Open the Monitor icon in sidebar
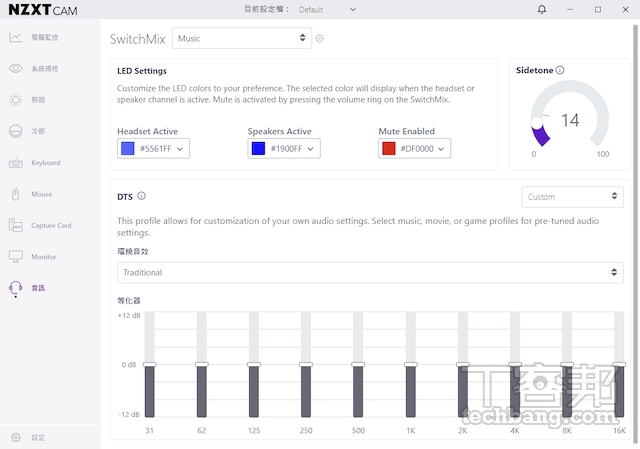The image size is (640, 449). (16, 257)
